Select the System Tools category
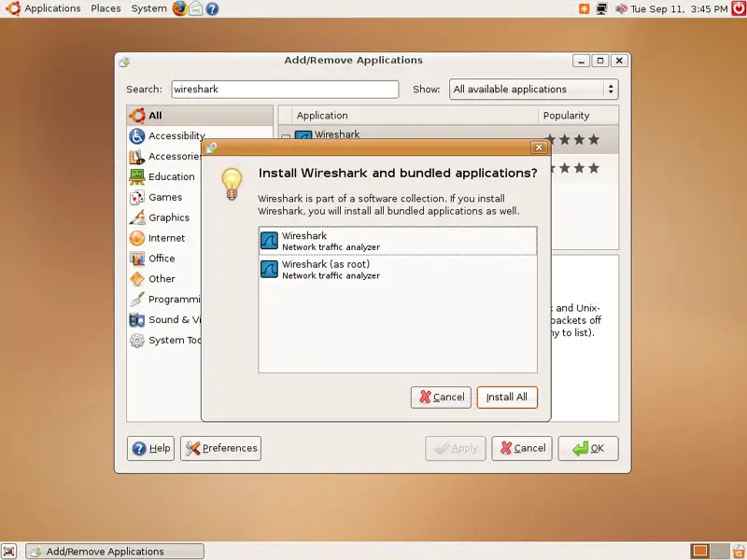 pyautogui.click(x=165, y=341)
